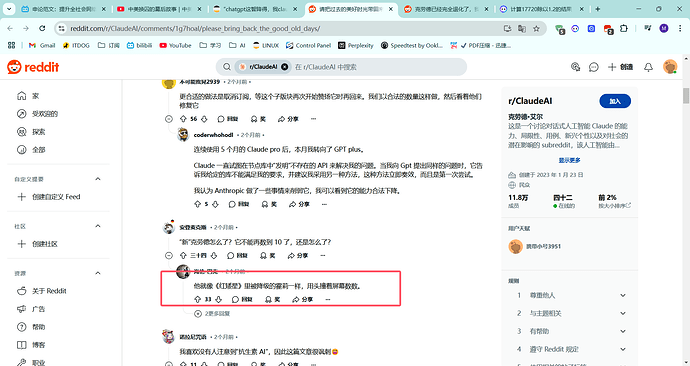Share the coderwhohodl comment
Viewport: 690px width, 366px height.
pyautogui.click(x=299, y=204)
